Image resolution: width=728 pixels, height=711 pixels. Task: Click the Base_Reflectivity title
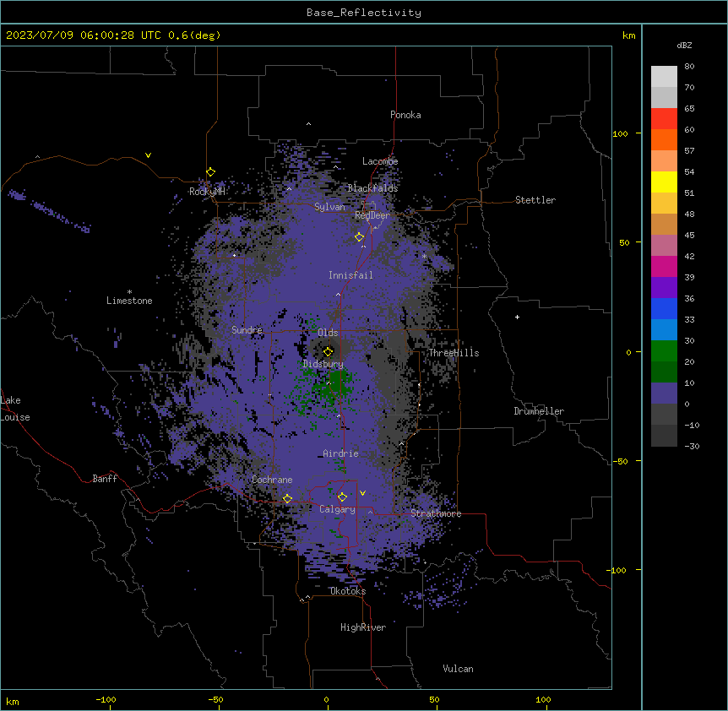pyautogui.click(x=364, y=13)
